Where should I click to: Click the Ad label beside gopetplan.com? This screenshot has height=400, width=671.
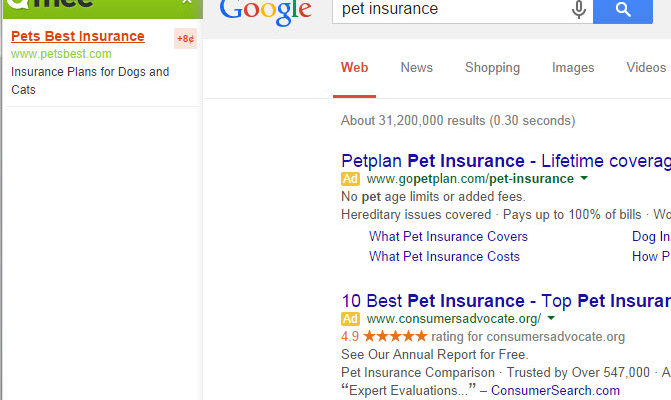pyautogui.click(x=350, y=179)
